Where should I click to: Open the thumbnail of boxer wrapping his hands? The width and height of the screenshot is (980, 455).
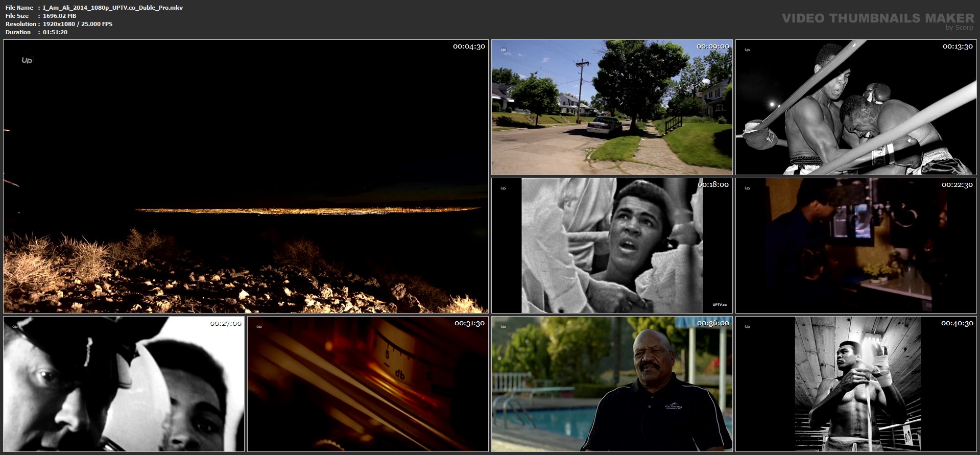pos(856,384)
